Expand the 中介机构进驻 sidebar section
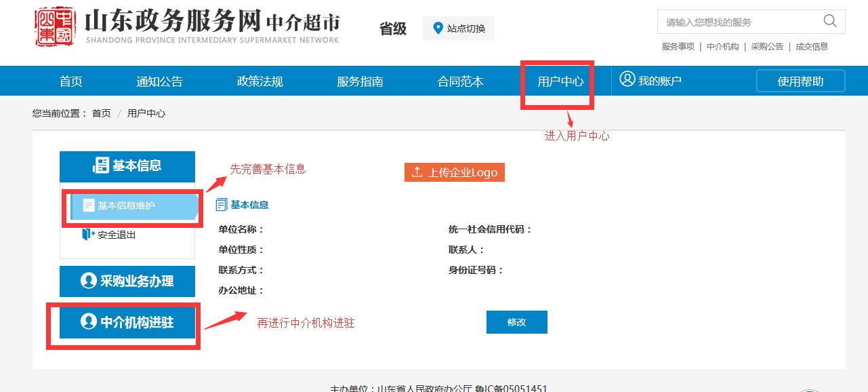 [127, 322]
